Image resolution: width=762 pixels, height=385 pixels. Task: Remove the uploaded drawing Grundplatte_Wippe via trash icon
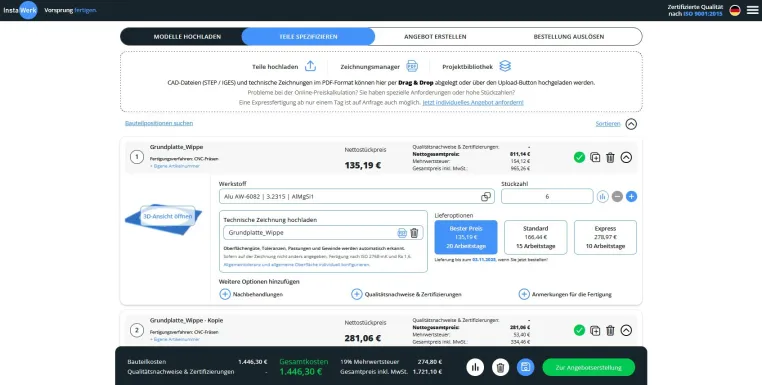point(414,233)
